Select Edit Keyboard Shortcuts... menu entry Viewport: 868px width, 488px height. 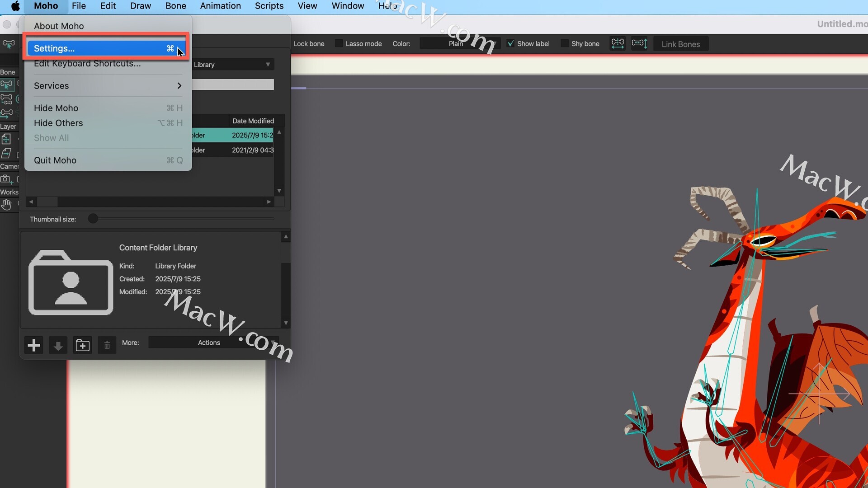[108, 64]
